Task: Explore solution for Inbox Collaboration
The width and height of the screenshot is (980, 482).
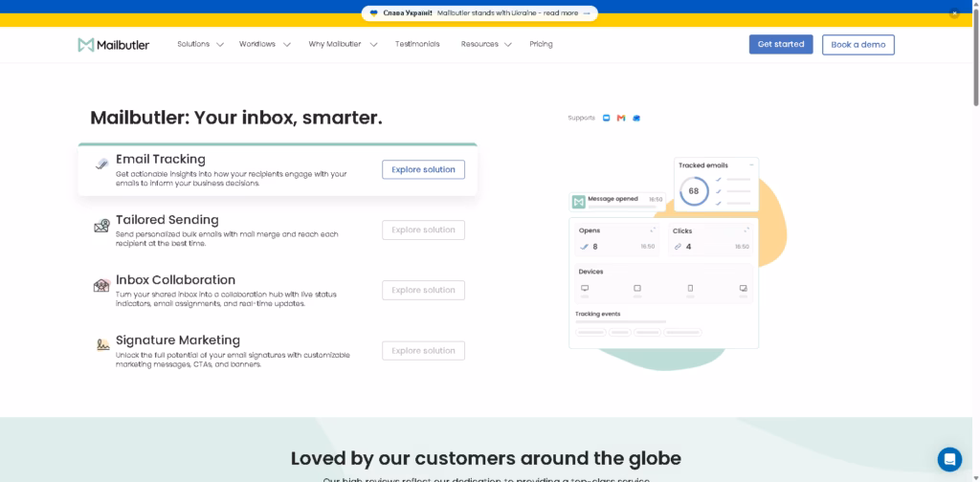Action: 423,291
